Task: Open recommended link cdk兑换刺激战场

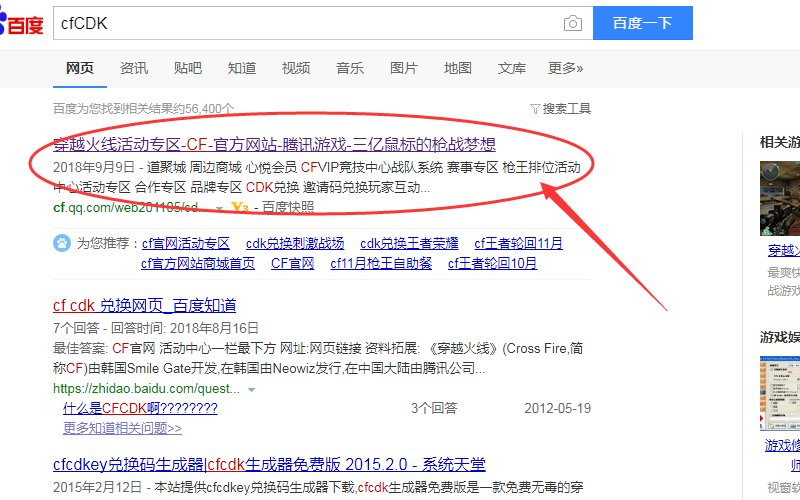Action: tap(295, 243)
